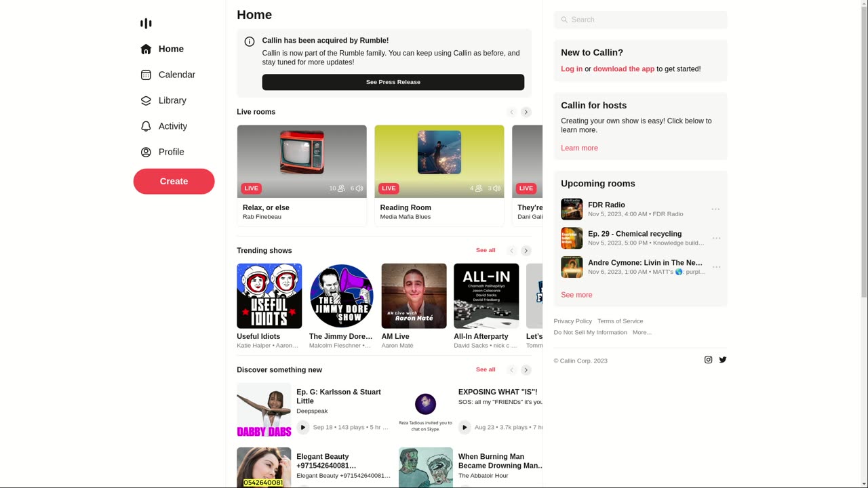This screenshot has height=488, width=868.
Task: Open more options for Andre Cymone room
Action: tap(715, 268)
